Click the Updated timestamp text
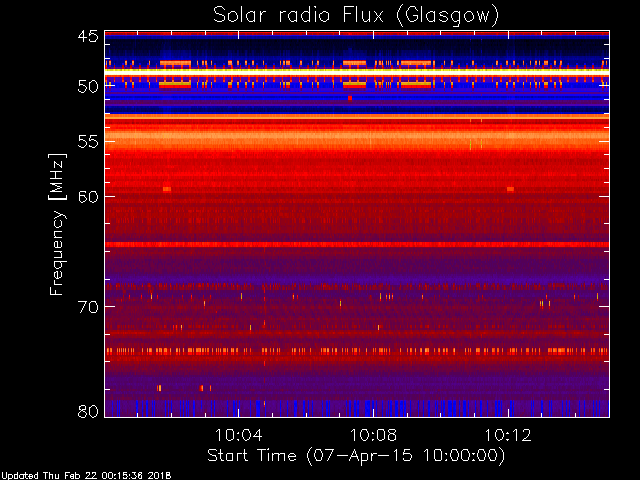 86,476
